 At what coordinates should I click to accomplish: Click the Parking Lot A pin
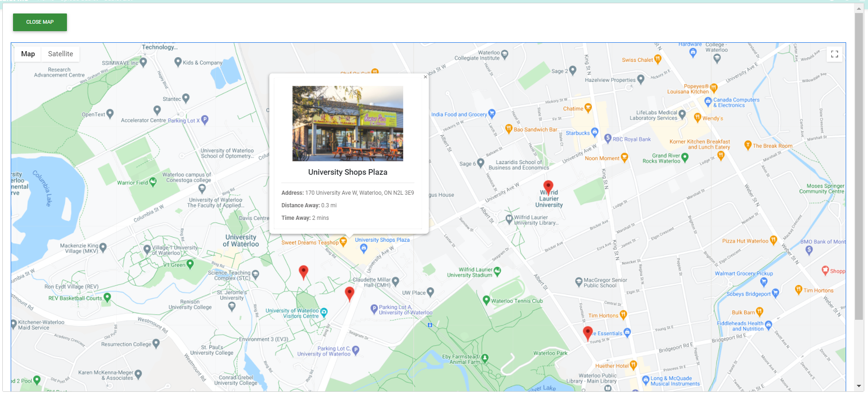coord(374,309)
